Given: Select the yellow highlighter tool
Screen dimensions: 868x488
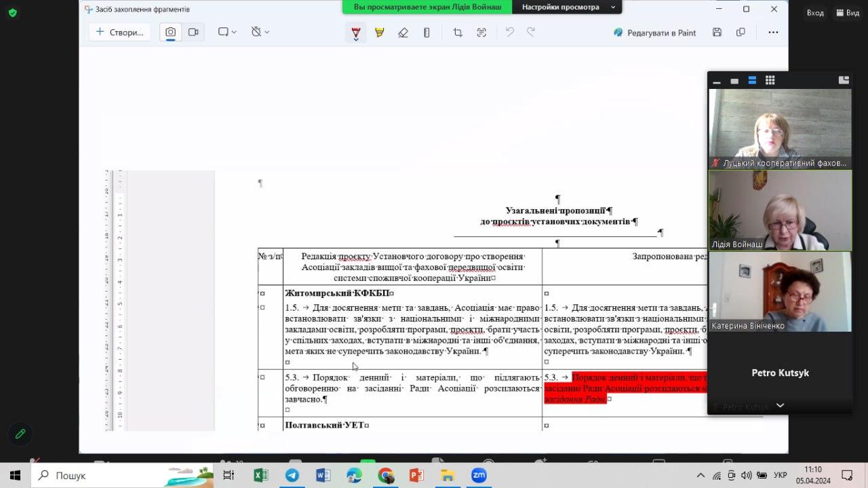Looking at the screenshot, I should click(379, 32).
